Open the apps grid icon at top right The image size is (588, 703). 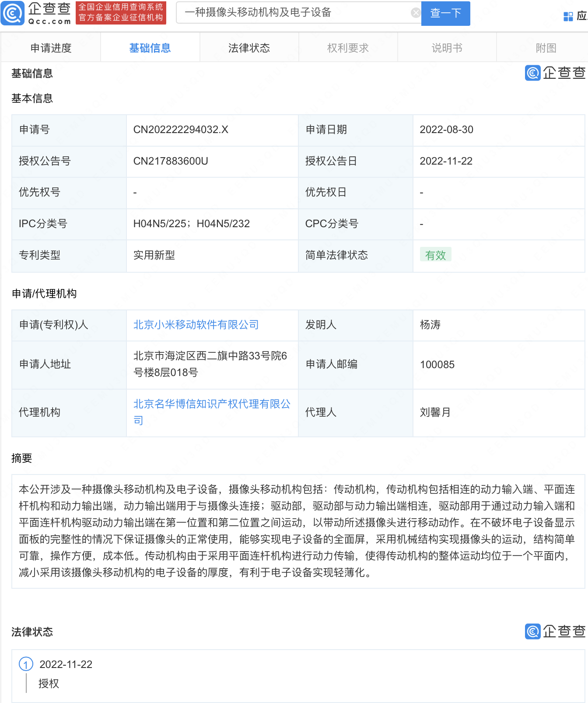click(568, 17)
